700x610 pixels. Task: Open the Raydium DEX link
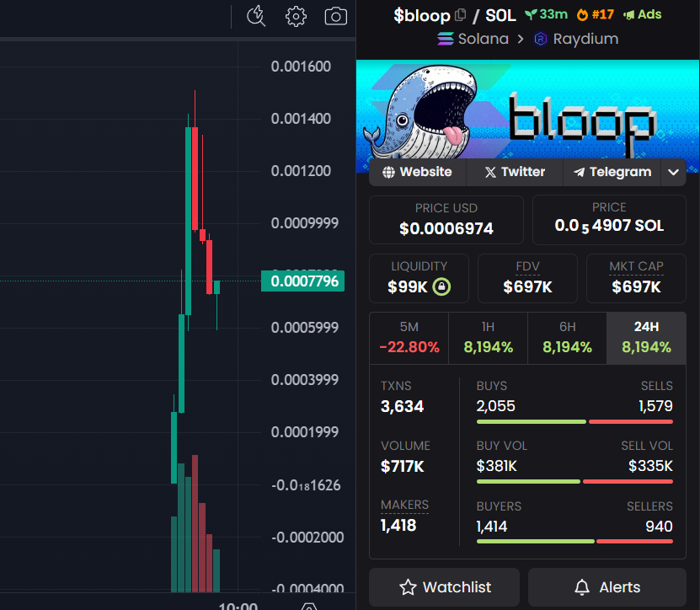(x=585, y=39)
